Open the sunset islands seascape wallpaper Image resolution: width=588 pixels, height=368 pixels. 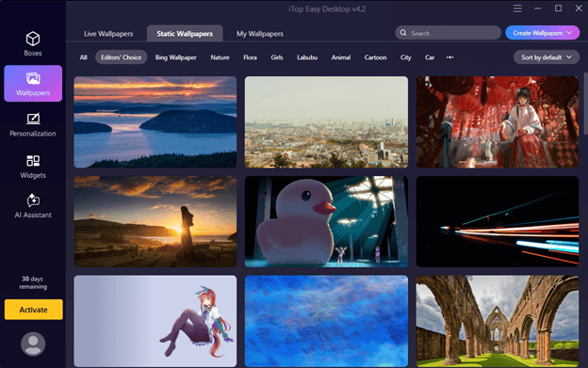coord(155,122)
